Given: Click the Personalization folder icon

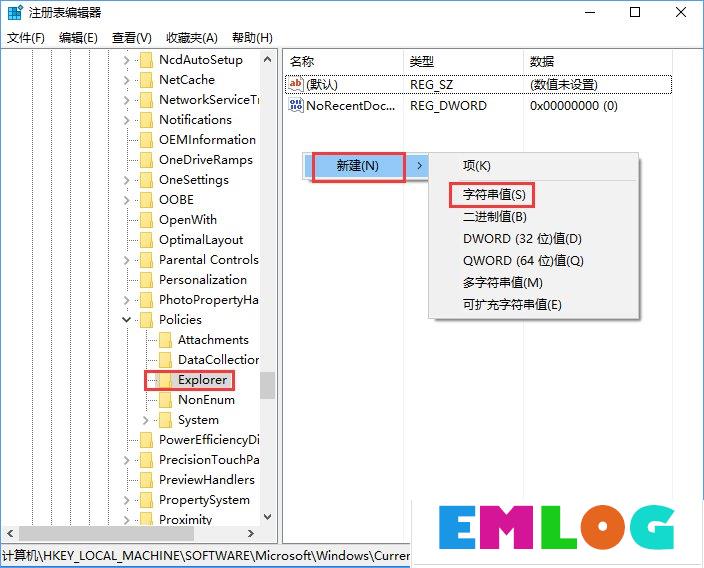Looking at the screenshot, I should pyautogui.click(x=146, y=280).
